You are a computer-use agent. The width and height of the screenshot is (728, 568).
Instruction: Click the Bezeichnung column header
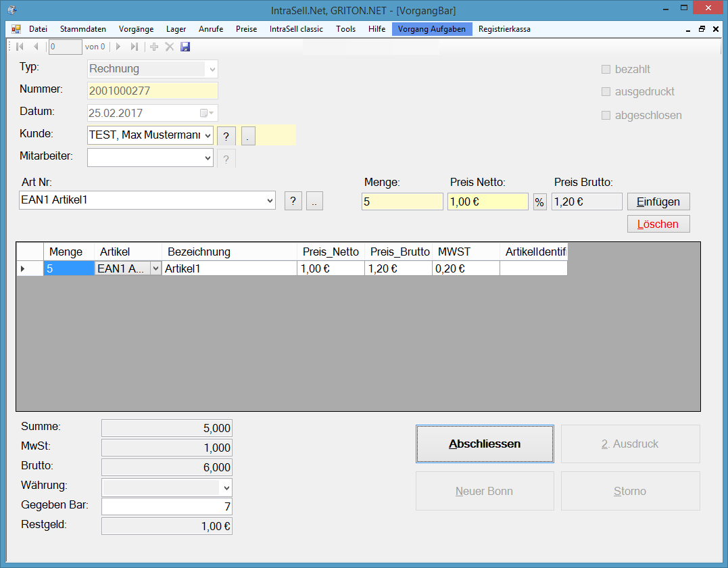click(229, 252)
